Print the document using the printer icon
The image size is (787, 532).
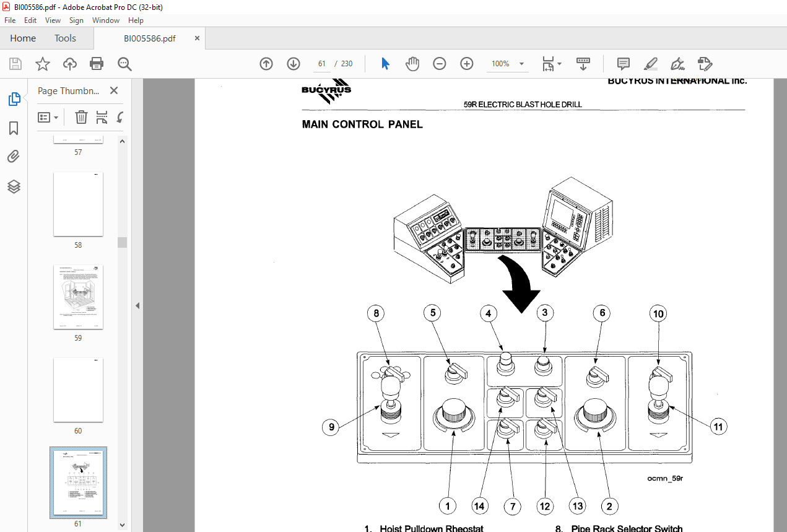pyautogui.click(x=97, y=64)
